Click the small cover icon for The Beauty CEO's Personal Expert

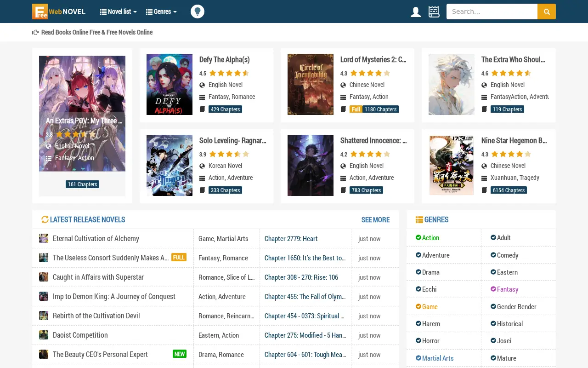[x=44, y=354]
